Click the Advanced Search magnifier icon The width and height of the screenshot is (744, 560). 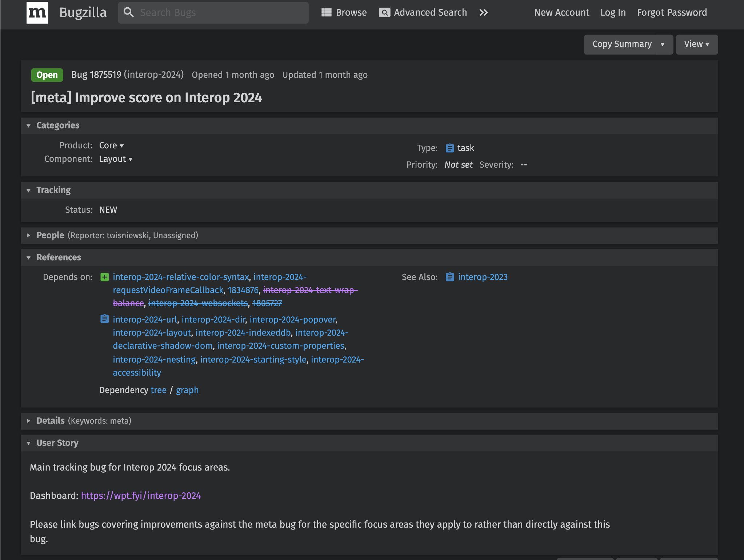click(x=384, y=13)
